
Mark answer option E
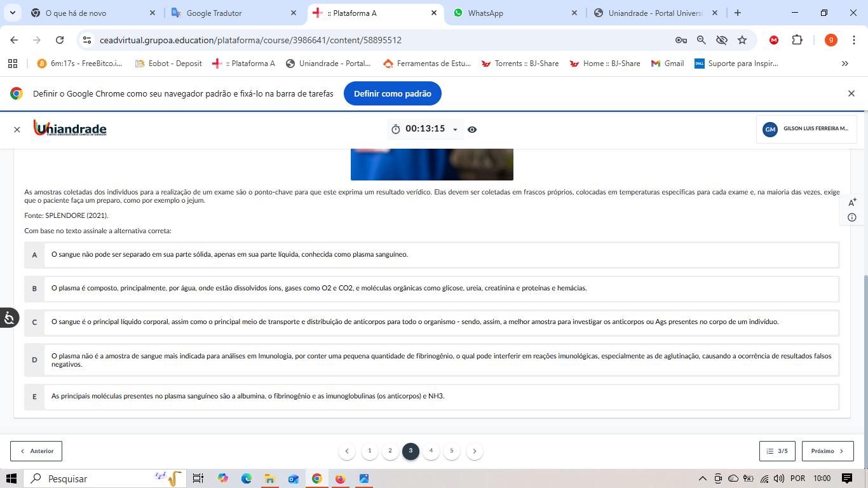35,396
